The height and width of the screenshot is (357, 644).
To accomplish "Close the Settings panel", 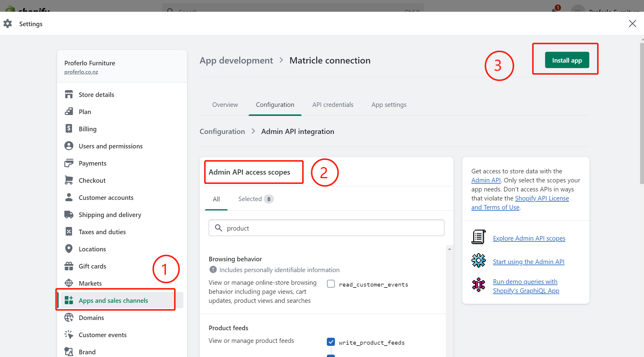I will [x=633, y=23].
